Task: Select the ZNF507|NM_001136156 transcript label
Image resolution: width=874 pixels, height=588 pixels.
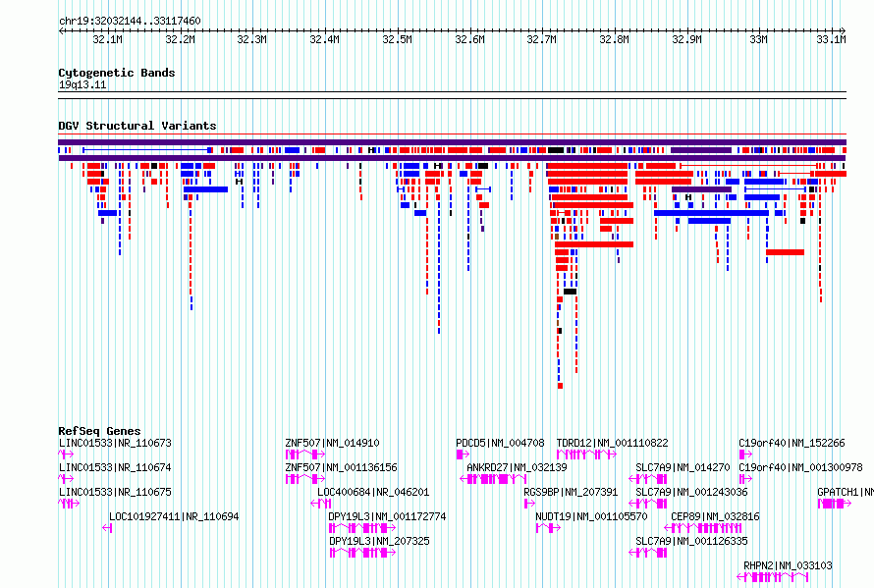Action: tap(341, 467)
